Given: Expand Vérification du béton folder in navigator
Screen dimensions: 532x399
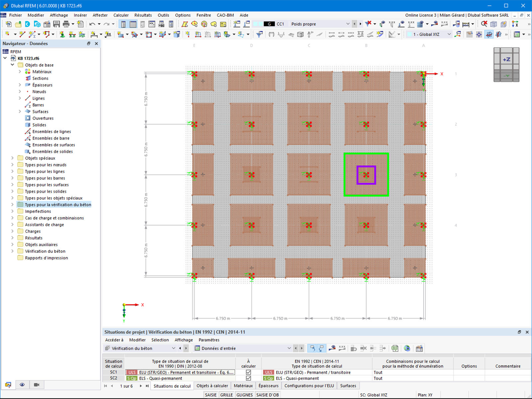Looking at the screenshot, I should [12, 251].
